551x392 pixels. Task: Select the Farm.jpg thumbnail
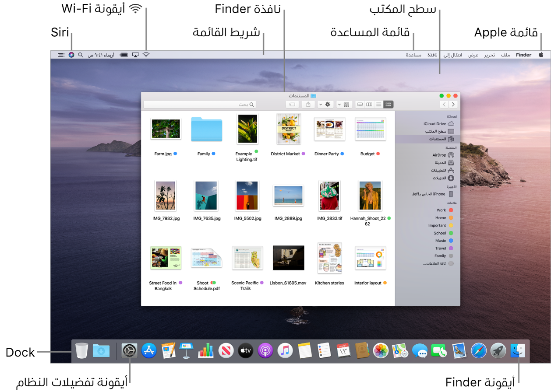[x=166, y=129]
